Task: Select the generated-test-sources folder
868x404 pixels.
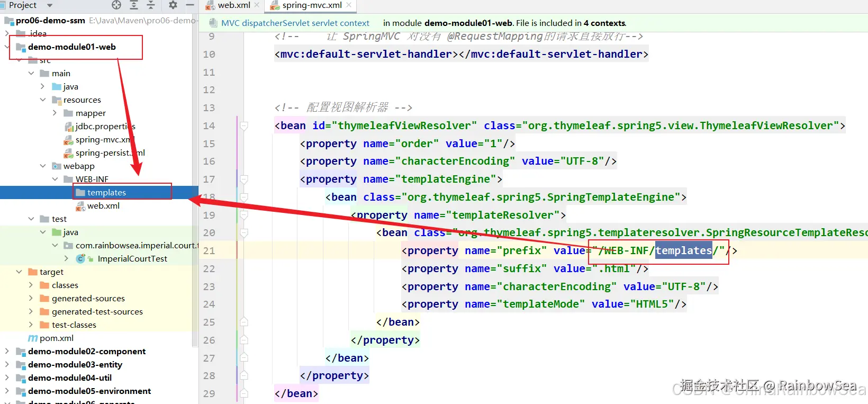Action: pos(97,312)
